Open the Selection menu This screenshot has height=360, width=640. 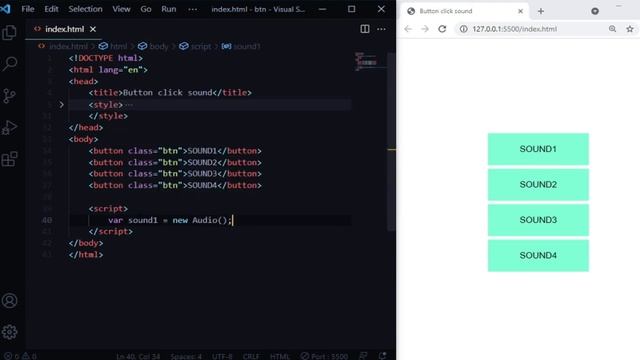(85, 9)
